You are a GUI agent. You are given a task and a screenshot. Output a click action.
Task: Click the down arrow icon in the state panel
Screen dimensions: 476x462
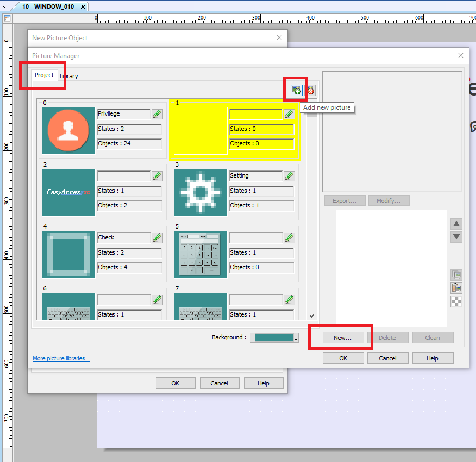click(x=456, y=237)
